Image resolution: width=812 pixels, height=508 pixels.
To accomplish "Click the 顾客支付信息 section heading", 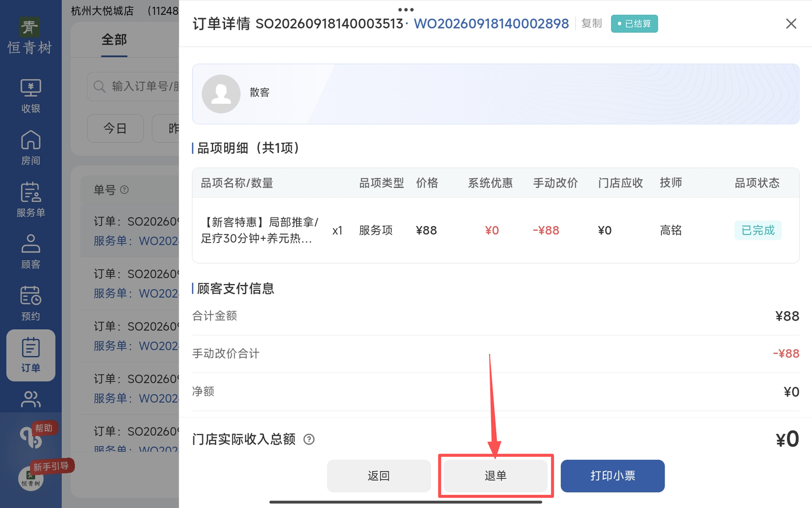I will click(236, 288).
